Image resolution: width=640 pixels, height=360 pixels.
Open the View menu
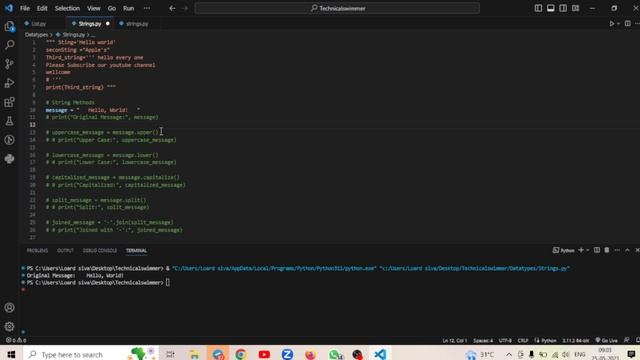click(x=93, y=8)
